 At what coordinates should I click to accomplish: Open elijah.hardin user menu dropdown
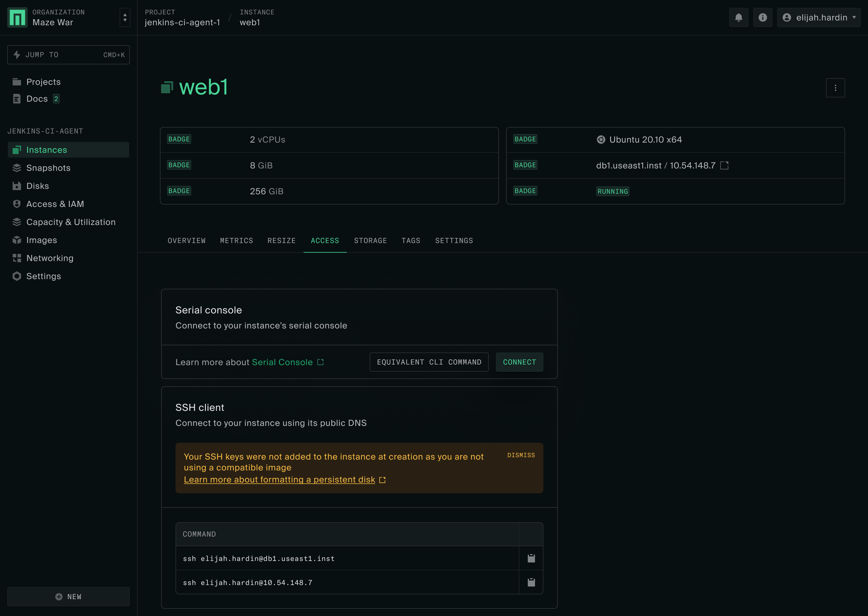pos(818,17)
